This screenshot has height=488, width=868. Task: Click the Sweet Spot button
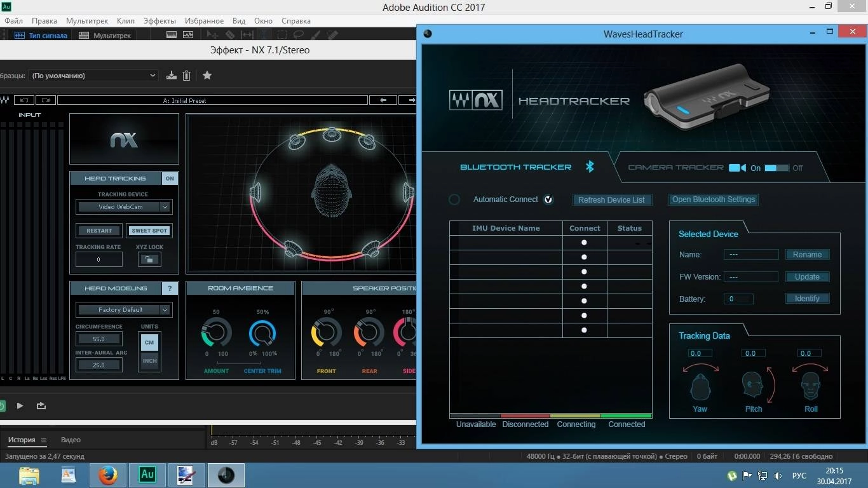tap(149, 231)
